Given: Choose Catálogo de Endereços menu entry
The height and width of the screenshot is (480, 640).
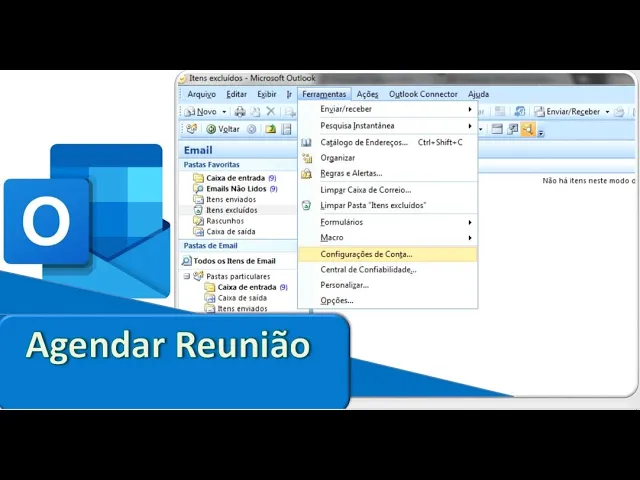Looking at the screenshot, I should coord(388,142).
